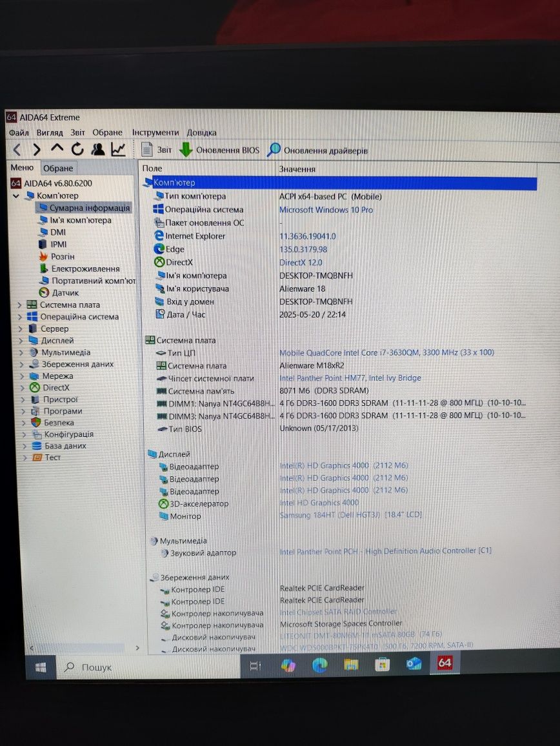Select the DirectX icon in the sidebar tree
Image resolution: width=560 pixels, height=746 pixels.
pyautogui.click(x=35, y=387)
